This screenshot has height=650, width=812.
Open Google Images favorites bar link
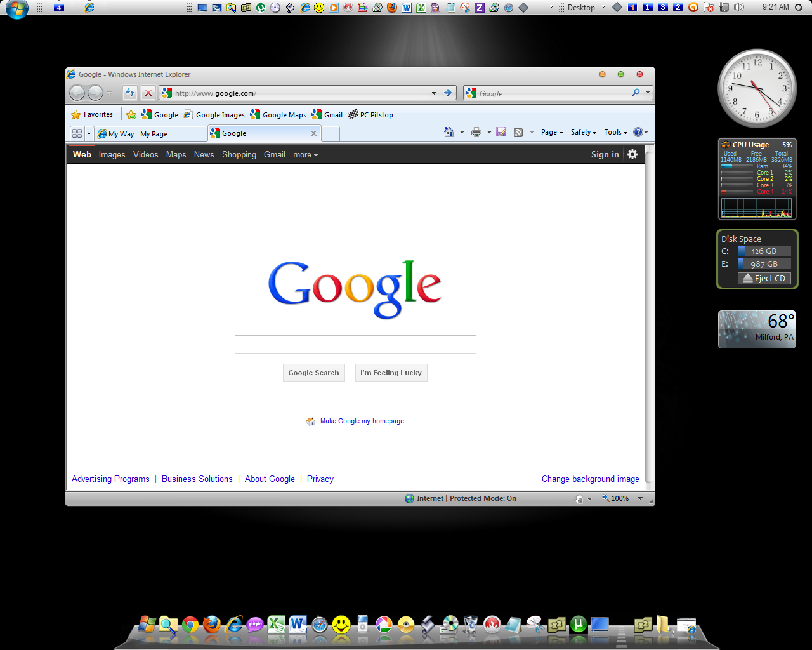tap(214, 115)
